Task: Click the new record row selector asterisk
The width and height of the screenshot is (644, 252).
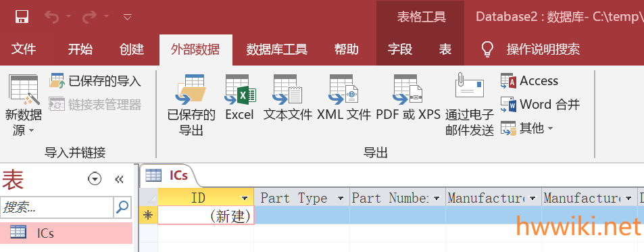Action: [148, 216]
